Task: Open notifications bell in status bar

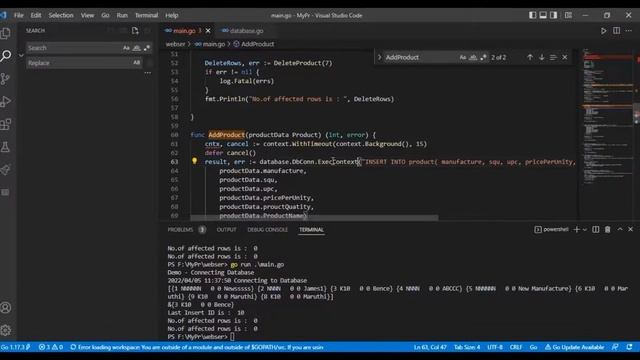Action: pyautogui.click(x=629, y=347)
